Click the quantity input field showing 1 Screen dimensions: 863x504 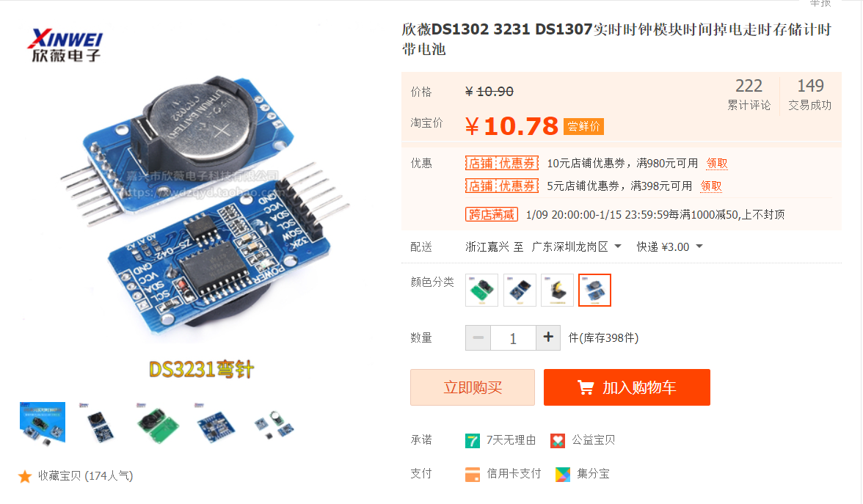click(x=513, y=337)
